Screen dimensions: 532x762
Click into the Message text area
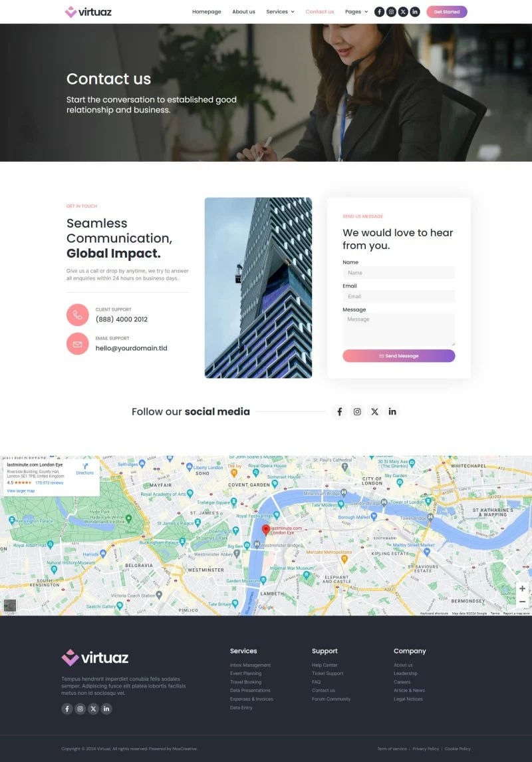click(399, 329)
